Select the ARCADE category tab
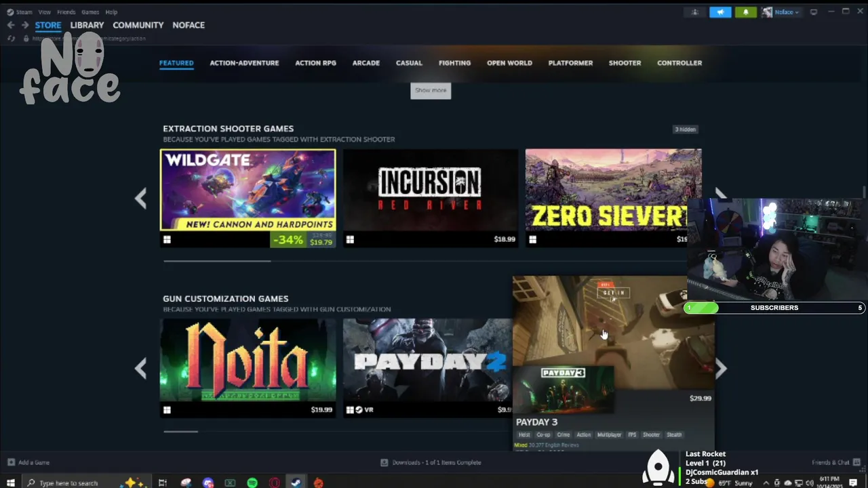 click(366, 63)
